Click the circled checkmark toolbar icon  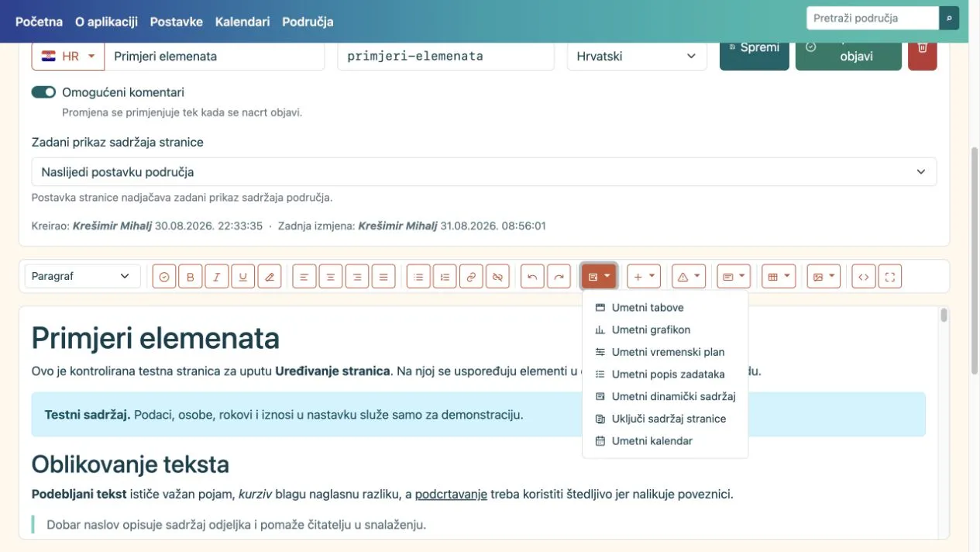[164, 277]
